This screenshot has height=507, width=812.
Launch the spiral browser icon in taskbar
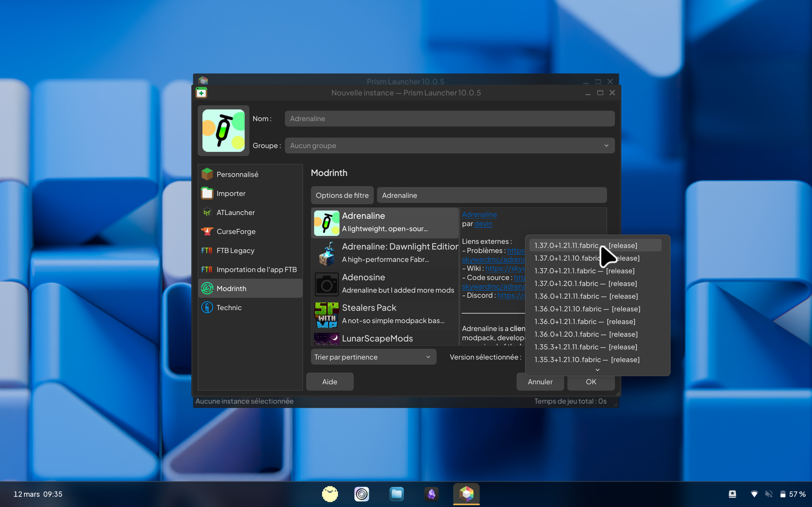[362, 494]
